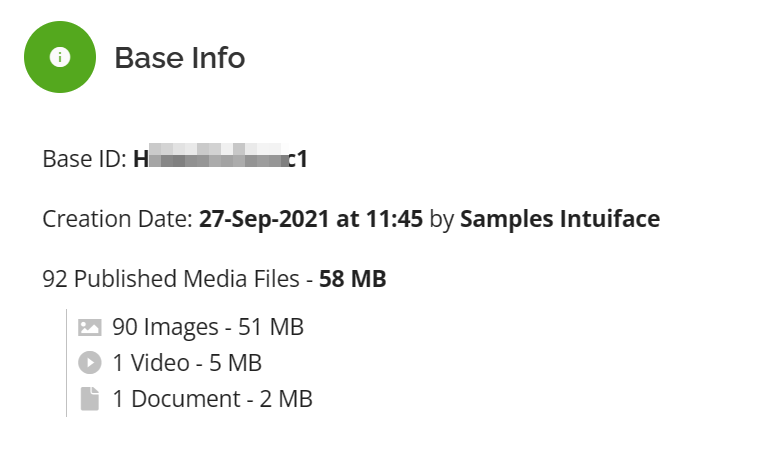This screenshot has width=760, height=465.
Task: Click the Base ID label
Action: (x=85, y=159)
